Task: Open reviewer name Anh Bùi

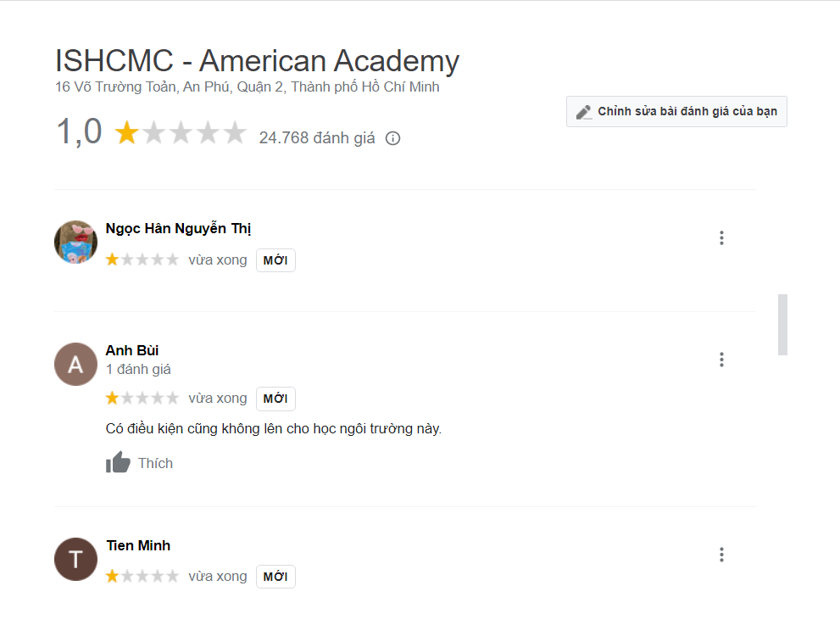Action: click(x=132, y=350)
